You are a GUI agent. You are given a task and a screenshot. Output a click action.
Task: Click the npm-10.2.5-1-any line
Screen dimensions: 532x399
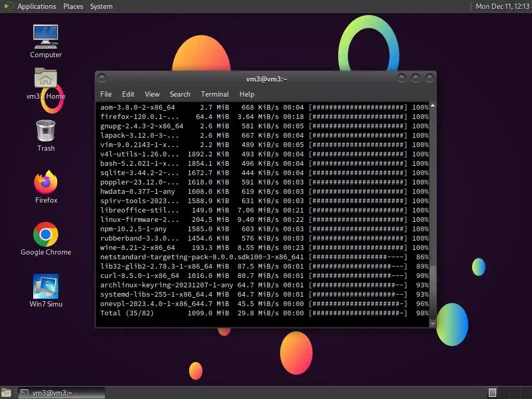[264, 229]
